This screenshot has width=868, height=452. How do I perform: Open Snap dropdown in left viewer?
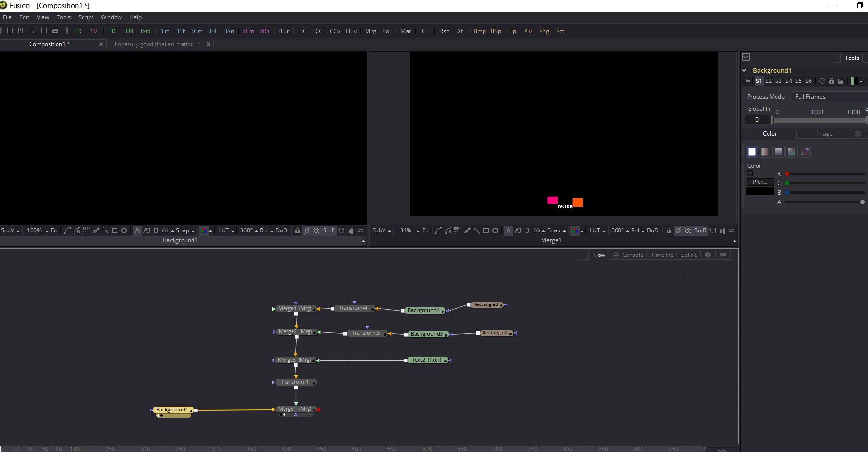185,230
